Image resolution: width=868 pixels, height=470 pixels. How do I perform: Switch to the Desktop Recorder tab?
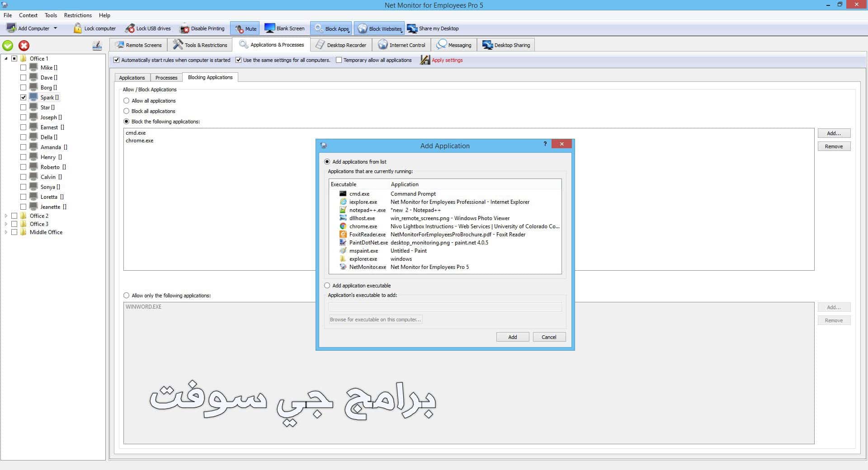pyautogui.click(x=341, y=45)
